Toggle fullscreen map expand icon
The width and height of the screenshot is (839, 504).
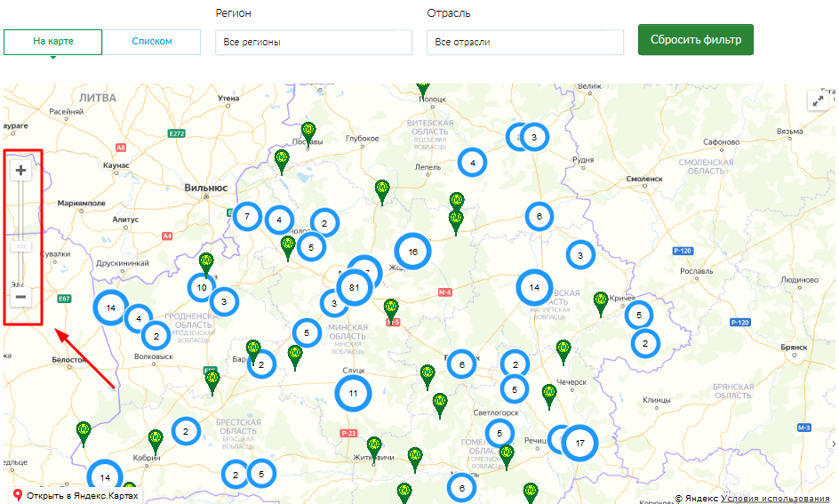[819, 100]
